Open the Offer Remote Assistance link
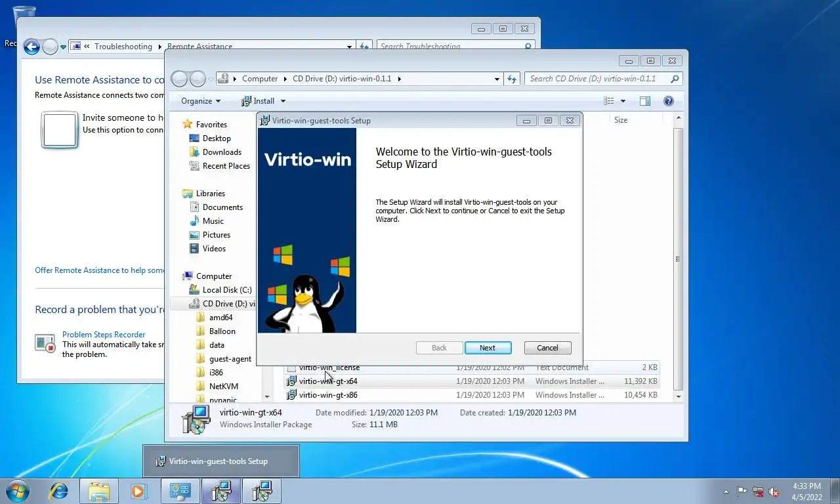The image size is (840, 504). 100,270
